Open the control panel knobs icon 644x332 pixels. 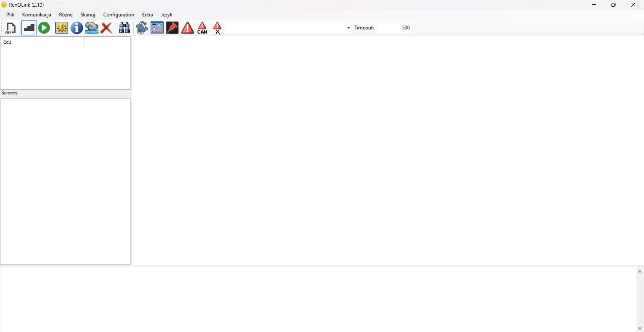(157, 28)
